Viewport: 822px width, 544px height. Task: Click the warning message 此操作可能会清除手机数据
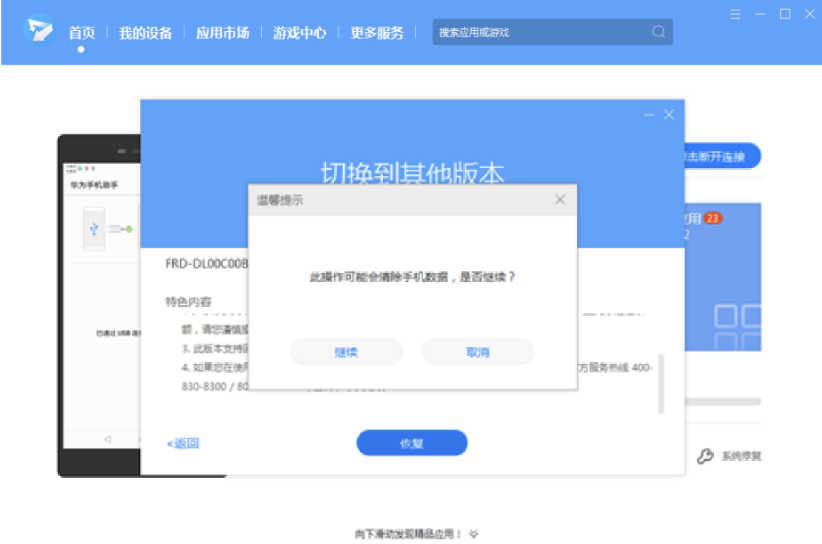tap(412, 277)
